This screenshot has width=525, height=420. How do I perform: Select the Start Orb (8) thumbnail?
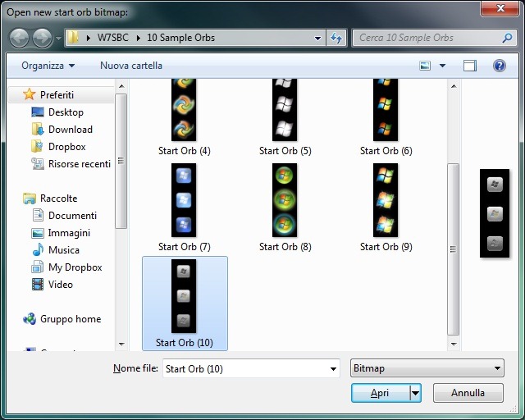(x=285, y=200)
